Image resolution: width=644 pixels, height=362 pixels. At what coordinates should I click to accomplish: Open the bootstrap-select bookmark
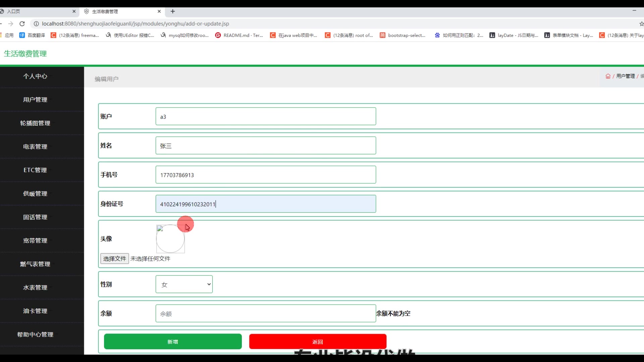click(402, 35)
